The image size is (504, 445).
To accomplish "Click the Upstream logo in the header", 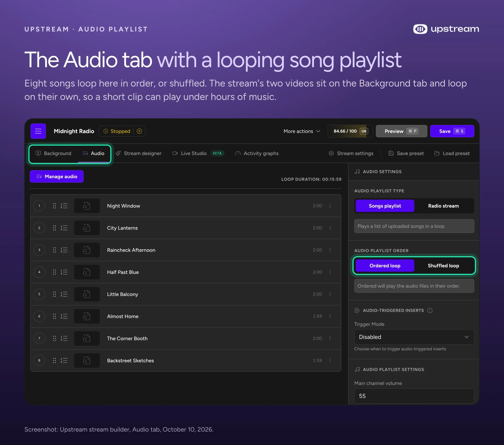I will [x=446, y=29].
